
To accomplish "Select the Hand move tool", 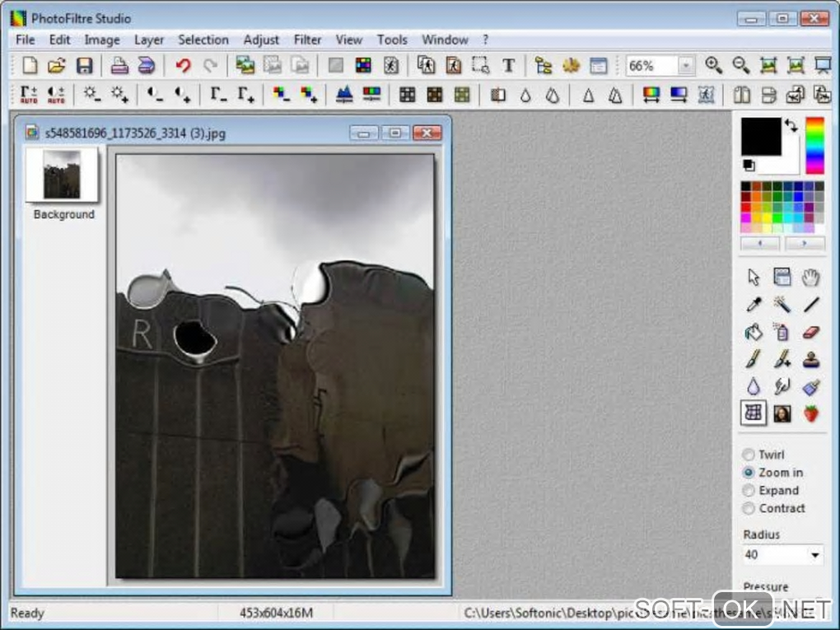I will click(x=810, y=277).
